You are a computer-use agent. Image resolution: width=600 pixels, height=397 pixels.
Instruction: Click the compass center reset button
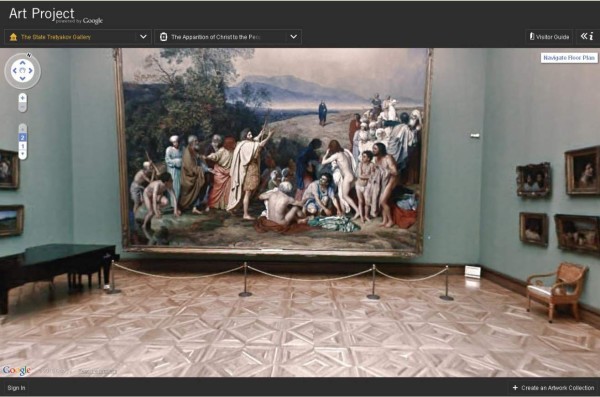click(23, 70)
